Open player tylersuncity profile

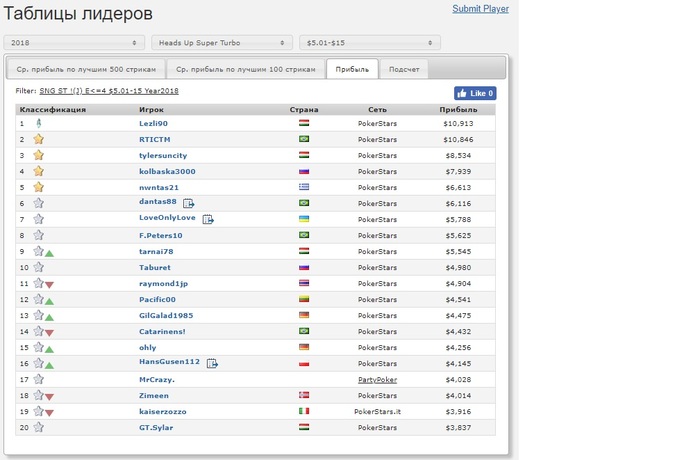[x=163, y=155]
